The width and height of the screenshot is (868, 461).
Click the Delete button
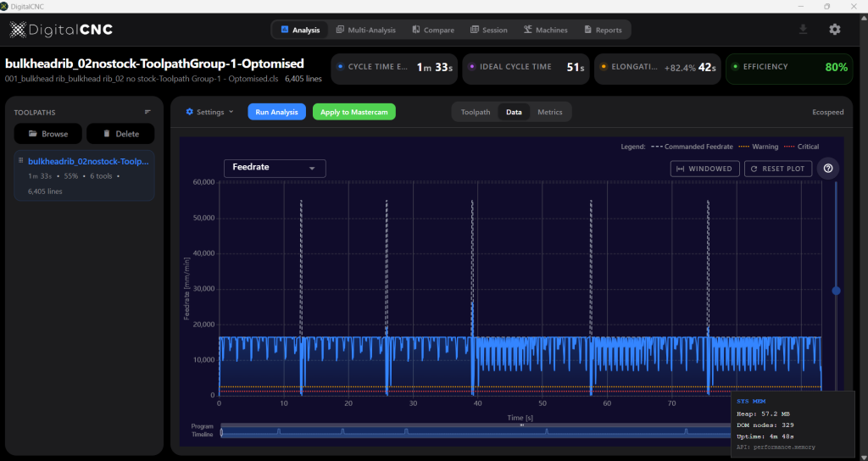pyautogui.click(x=120, y=134)
